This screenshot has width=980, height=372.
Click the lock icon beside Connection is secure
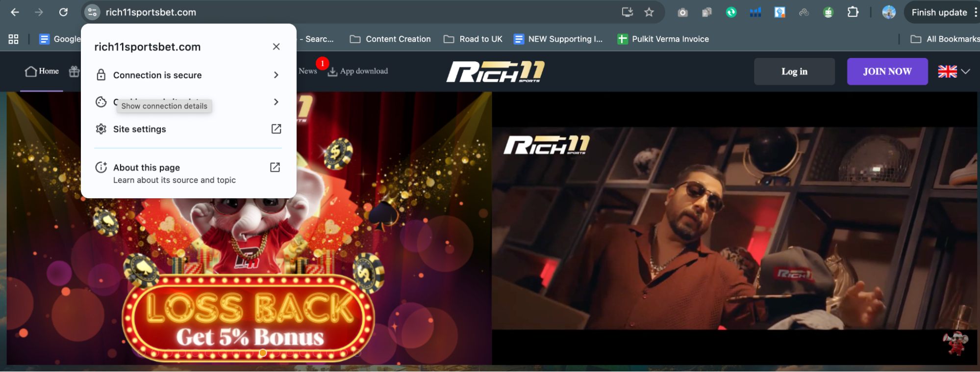coord(101,75)
